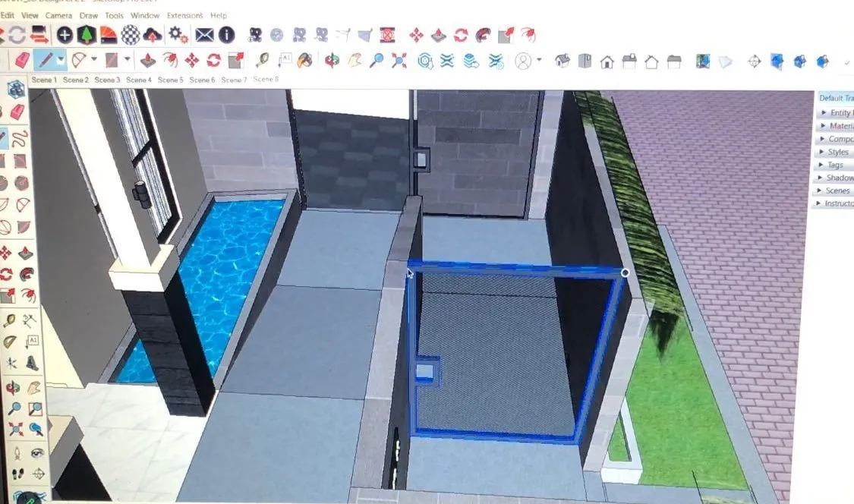Click the orange fan shadow icon
The width and height of the screenshot is (854, 504).
pos(109,36)
